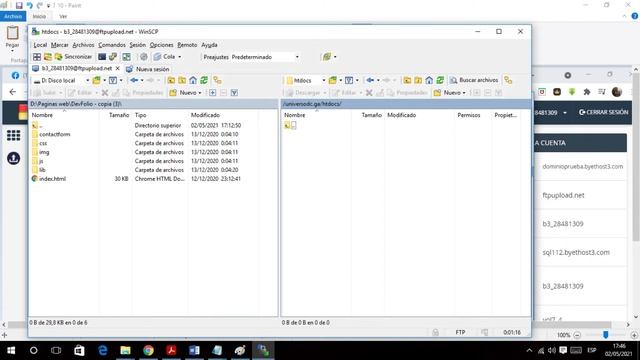Click the remote panel Nuevo button

click(448, 93)
